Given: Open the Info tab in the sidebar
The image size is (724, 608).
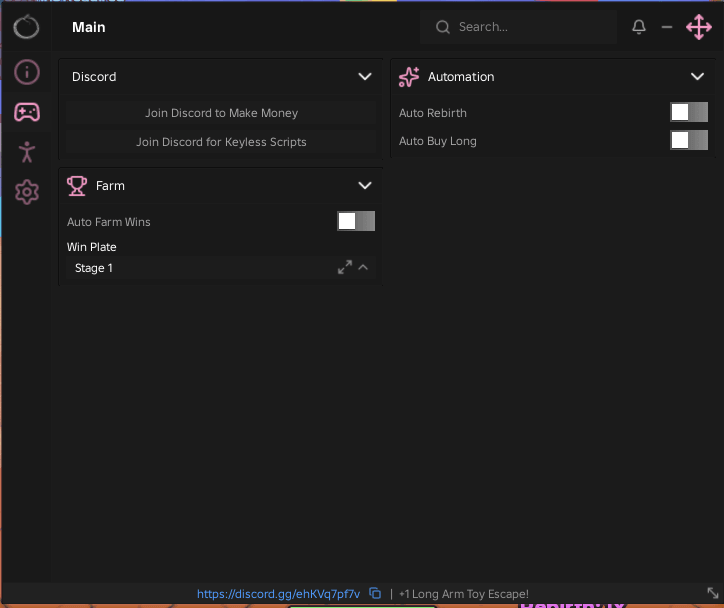Looking at the screenshot, I should point(27,72).
